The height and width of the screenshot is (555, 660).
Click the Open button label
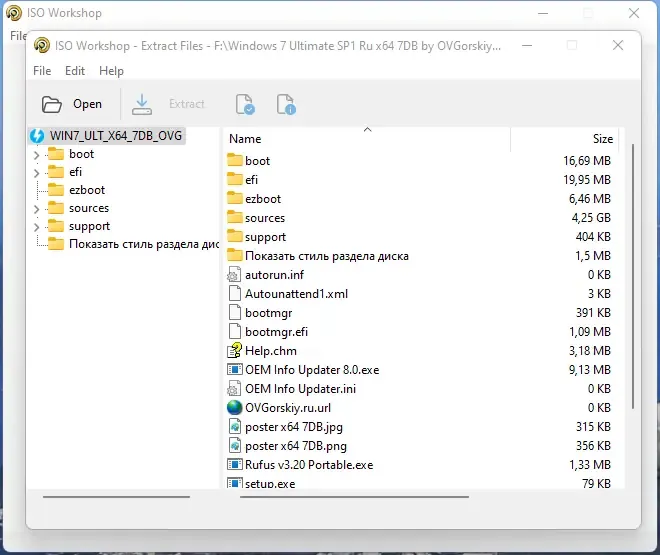(87, 104)
